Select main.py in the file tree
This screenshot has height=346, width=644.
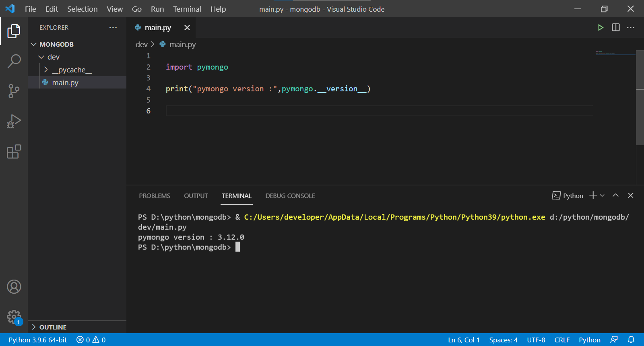pos(77,82)
